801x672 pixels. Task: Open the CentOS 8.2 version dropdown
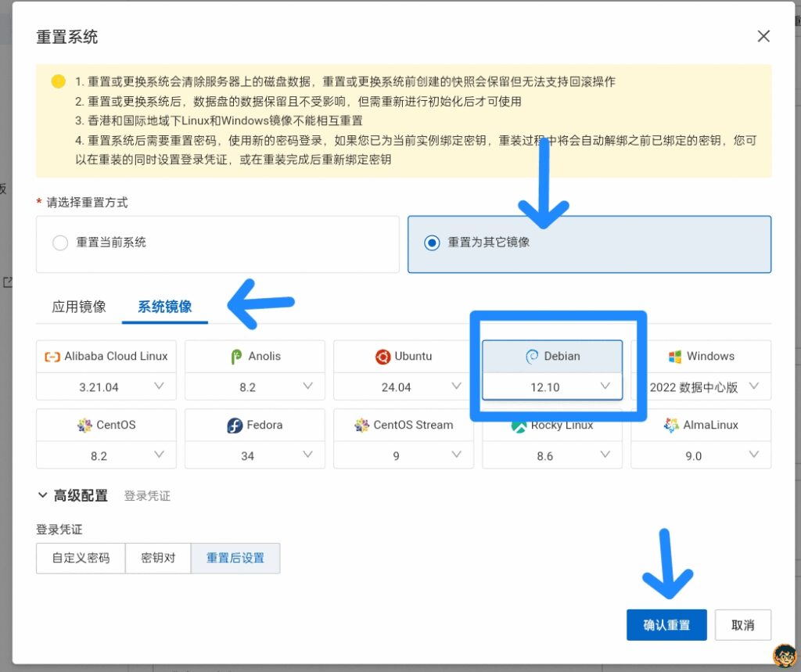pyautogui.click(x=106, y=455)
